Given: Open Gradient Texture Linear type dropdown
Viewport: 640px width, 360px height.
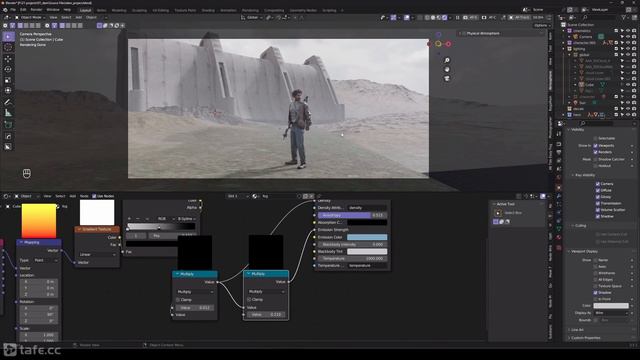Looking at the screenshot, I should [98, 254].
